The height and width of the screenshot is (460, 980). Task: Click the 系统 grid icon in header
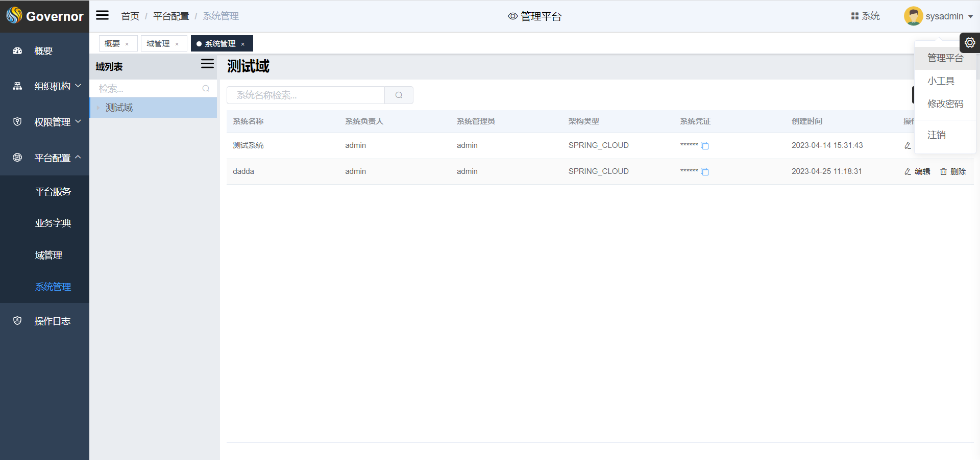[865, 16]
